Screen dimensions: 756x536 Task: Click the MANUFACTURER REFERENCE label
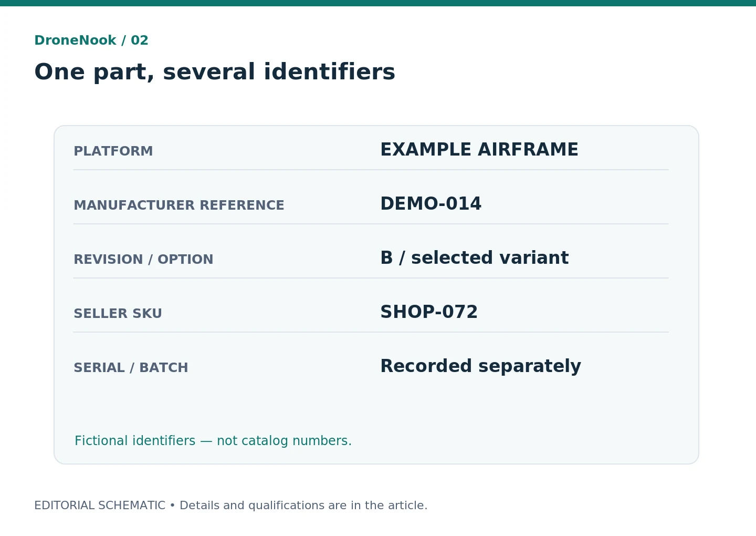tap(179, 205)
